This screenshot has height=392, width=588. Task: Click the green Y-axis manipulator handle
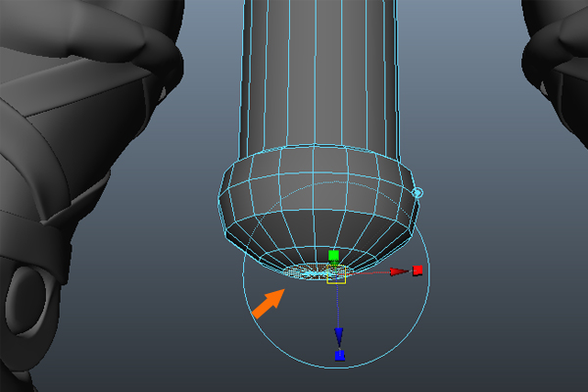click(333, 256)
